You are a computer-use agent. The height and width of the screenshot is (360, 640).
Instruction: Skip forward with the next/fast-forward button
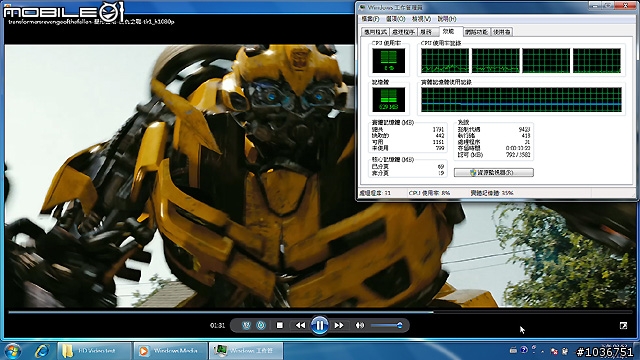(x=339, y=325)
